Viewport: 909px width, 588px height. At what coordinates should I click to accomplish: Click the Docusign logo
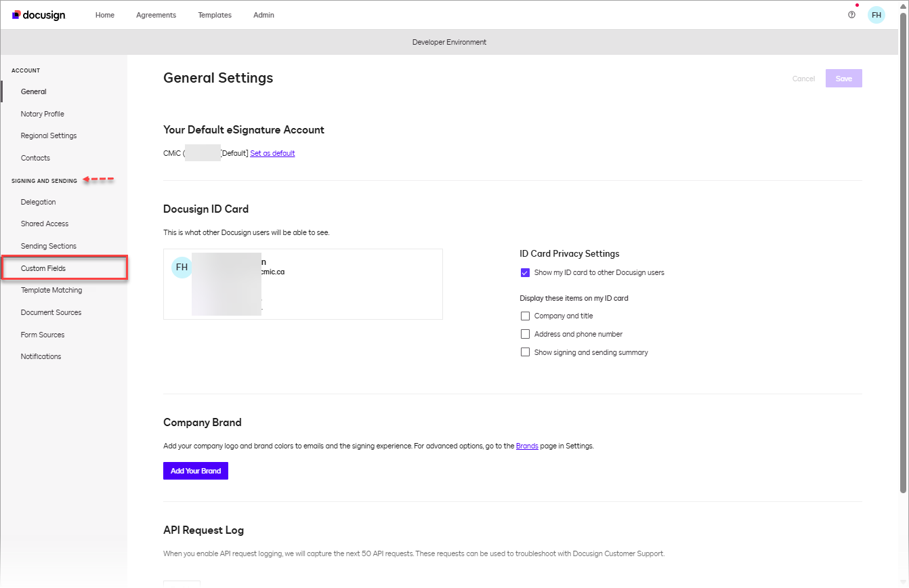click(x=39, y=15)
